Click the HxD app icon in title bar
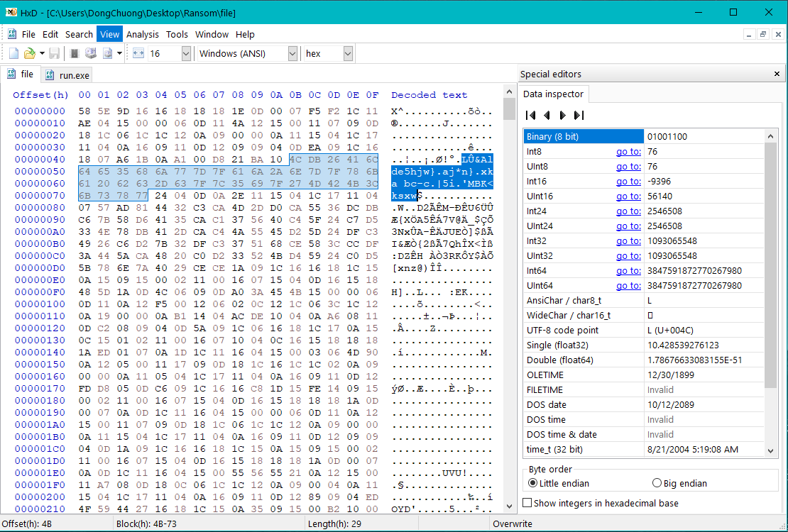 pyautogui.click(x=11, y=13)
